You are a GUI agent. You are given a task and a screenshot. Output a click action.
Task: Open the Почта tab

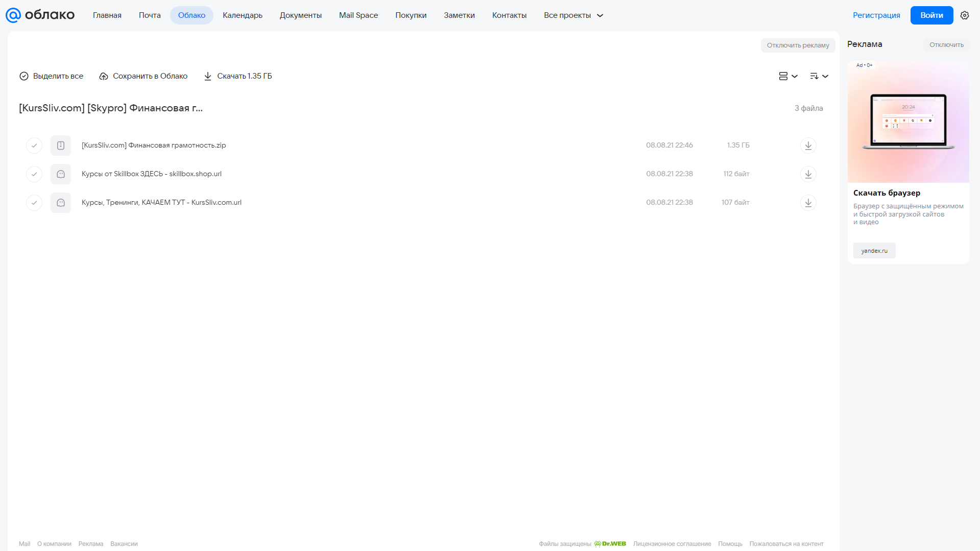pos(150,15)
